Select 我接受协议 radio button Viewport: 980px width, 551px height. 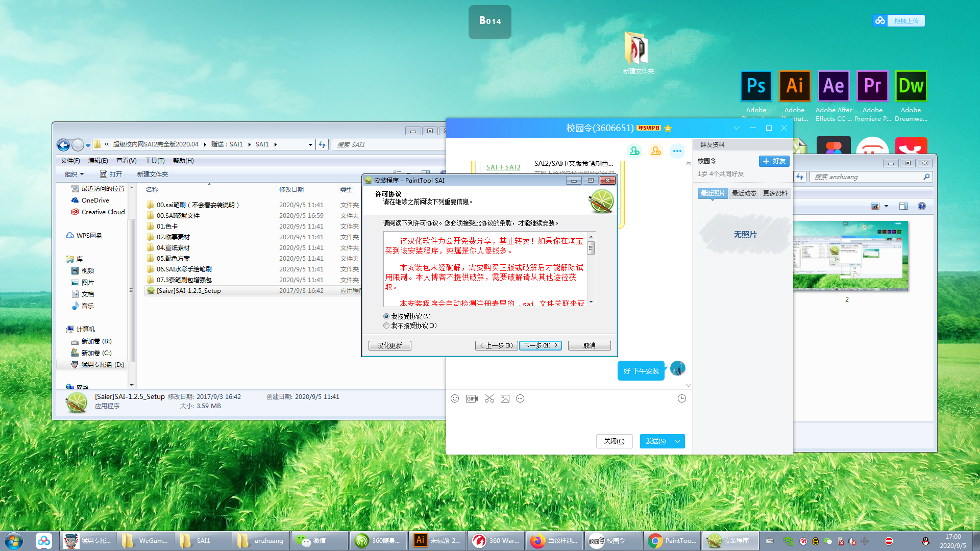click(x=386, y=316)
